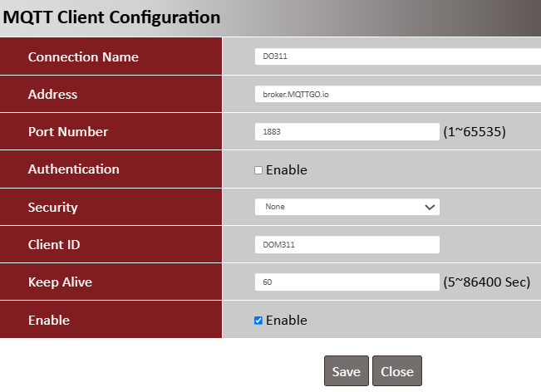The width and height of the screenshot is (541, 392).
Task: Click the Connection Name input field
Action: point(397,56)
